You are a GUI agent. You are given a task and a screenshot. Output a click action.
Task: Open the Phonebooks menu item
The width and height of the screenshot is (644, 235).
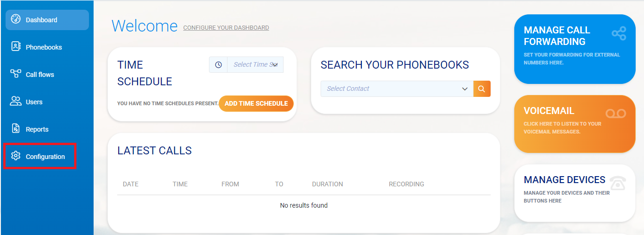(44, 47)
